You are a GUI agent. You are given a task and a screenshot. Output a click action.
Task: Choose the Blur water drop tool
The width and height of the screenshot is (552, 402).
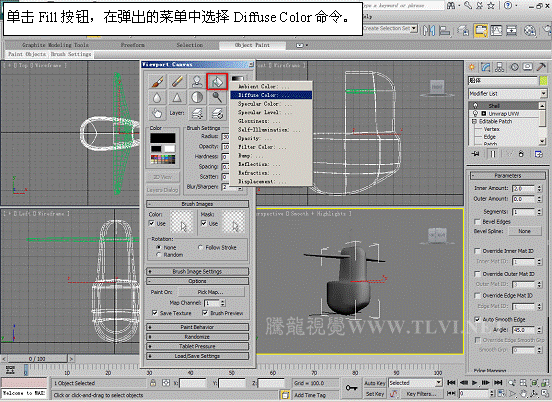157,98
